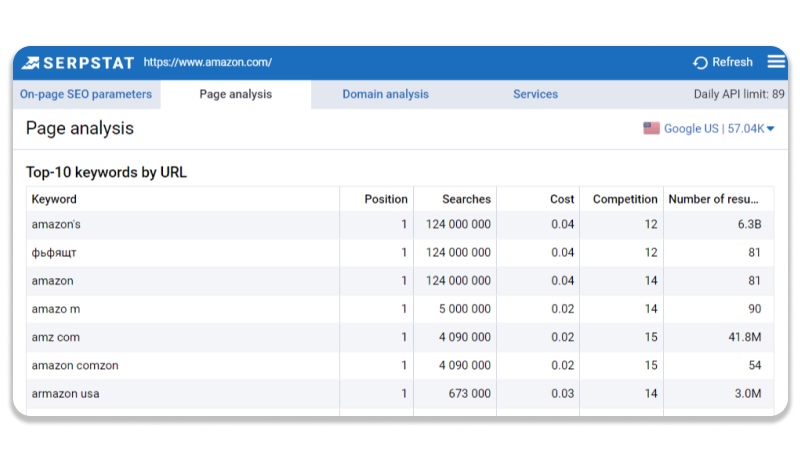Select the Page analysis tab
The image size is (800, 450).
pyautogui.click(x=236, y=94)
